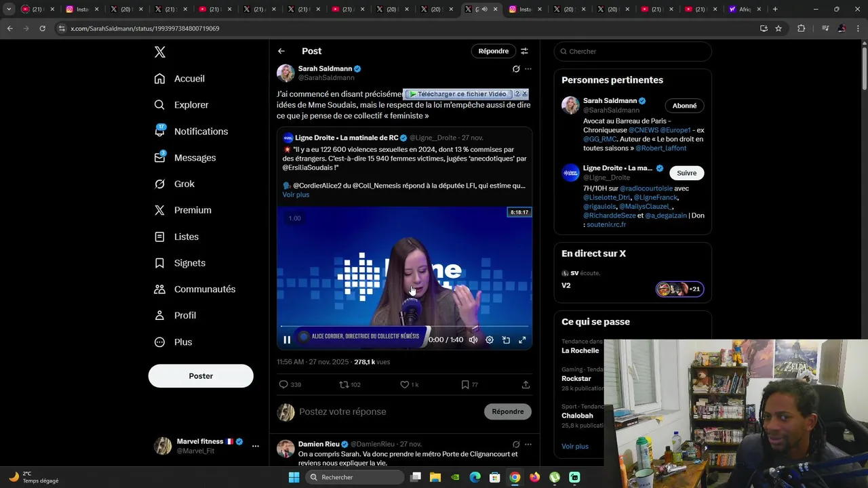This screenshot has height=488, width=868.
Task: Open the @CordierAlice2 mention link
Action: pos(321,186)
